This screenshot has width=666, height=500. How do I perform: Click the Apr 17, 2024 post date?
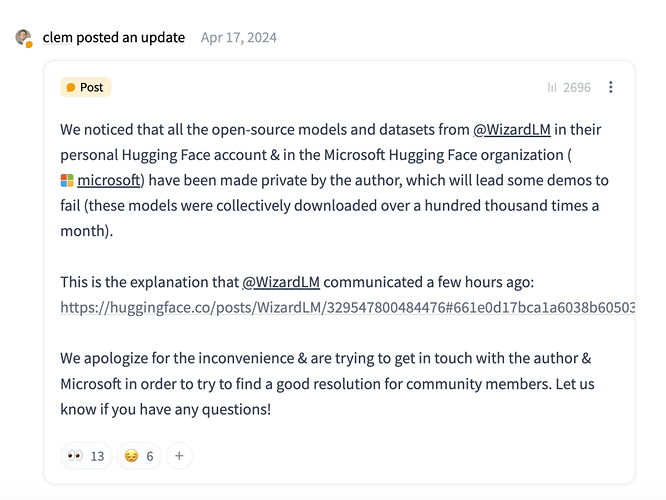point(239,38)
